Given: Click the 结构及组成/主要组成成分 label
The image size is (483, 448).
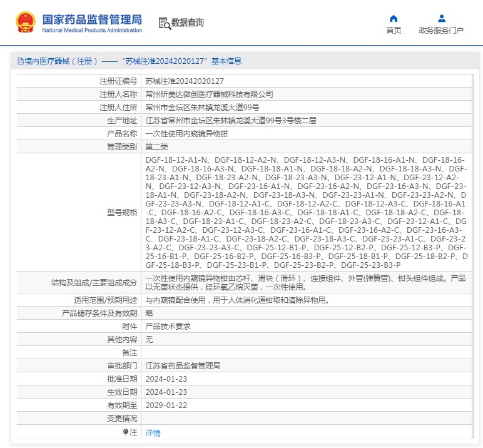Looking at the screenshot, I should coord(94,283).
